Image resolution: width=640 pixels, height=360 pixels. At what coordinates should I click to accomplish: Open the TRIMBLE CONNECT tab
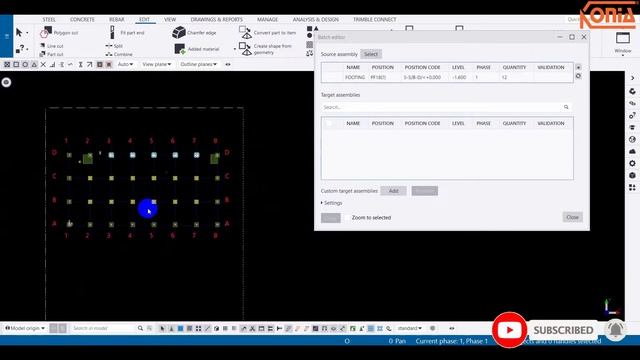click(374, 20)
